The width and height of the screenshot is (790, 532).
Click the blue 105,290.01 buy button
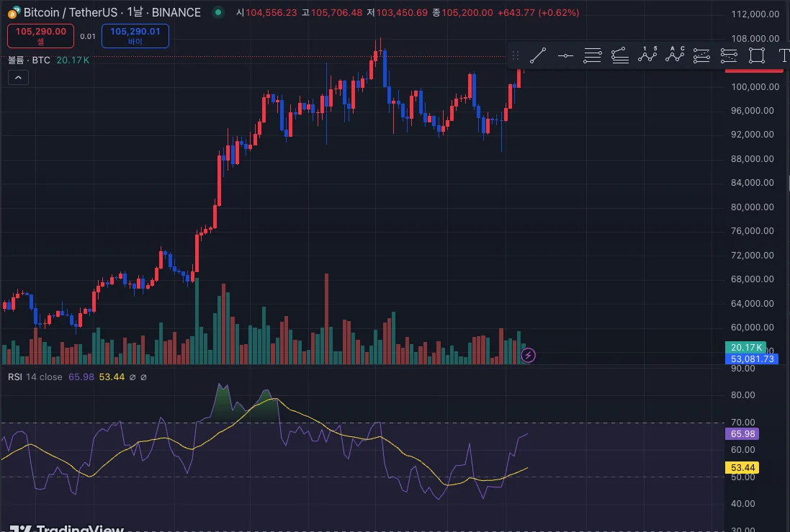(x=135, y=36)
